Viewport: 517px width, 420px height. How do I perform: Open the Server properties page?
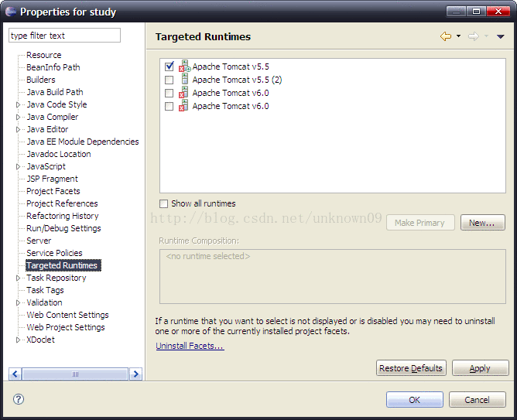39,241
